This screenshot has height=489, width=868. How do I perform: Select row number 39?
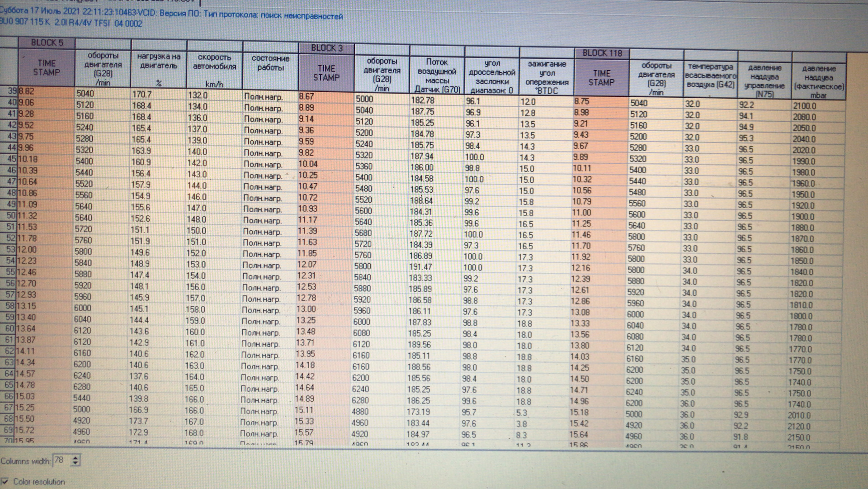9,91
